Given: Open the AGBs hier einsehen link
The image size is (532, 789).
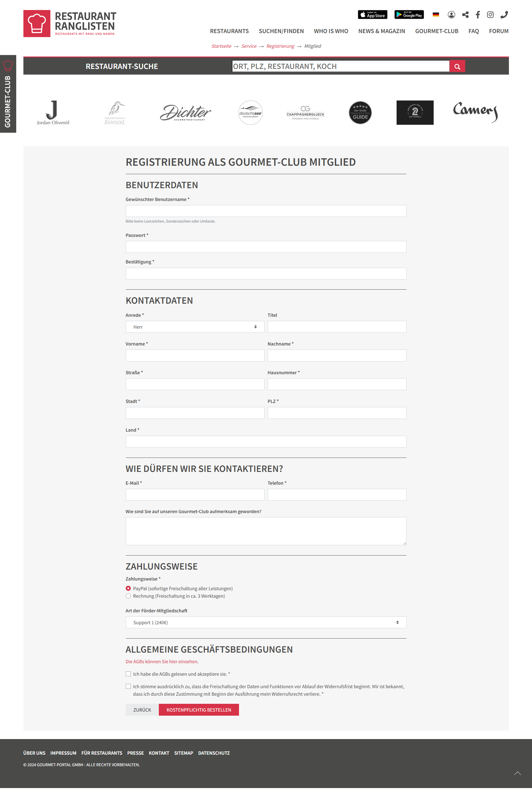Looking at the screenshot, I should [x=162, y=661].
